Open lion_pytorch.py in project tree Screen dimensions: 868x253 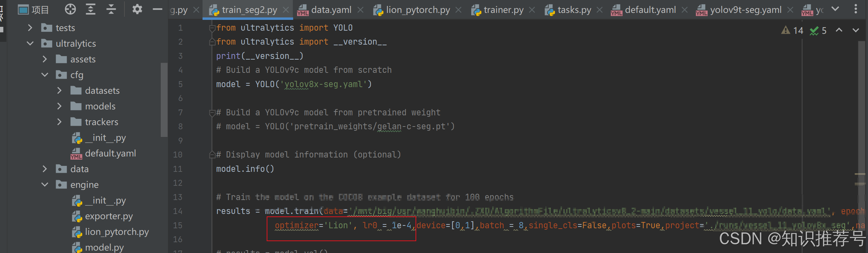[x=110, y=232]
